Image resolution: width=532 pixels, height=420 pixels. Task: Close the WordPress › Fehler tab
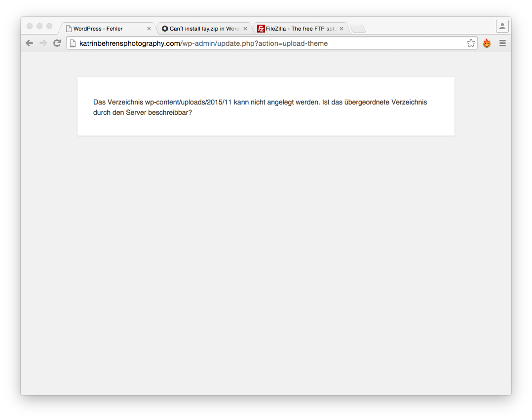point(149,29)
